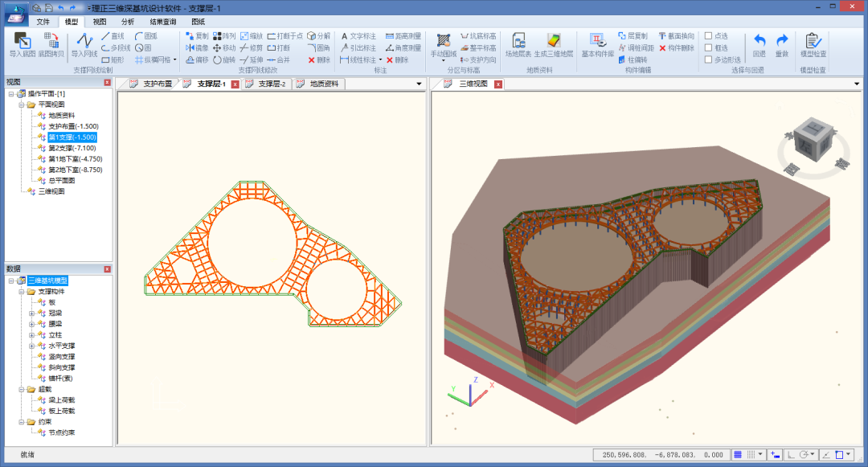Click 生成三维地层 generate 3D strata icon
The height and width of the screenshot is (467, 868).
coord(554,41)
